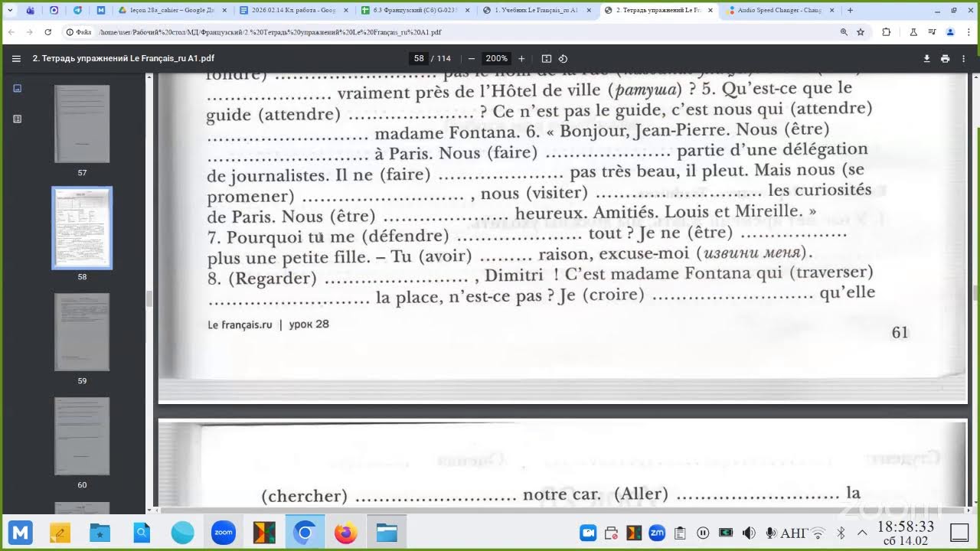
Task: Open the Chrome Labs flask icon
Action: [x=913, y=32]
